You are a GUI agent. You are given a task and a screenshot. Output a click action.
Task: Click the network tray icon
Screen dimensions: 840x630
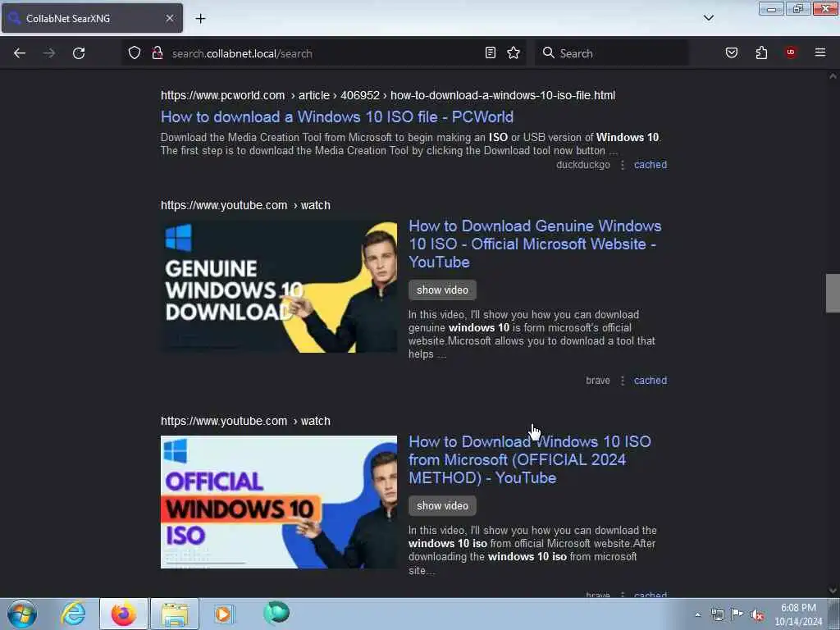[717, 615]
